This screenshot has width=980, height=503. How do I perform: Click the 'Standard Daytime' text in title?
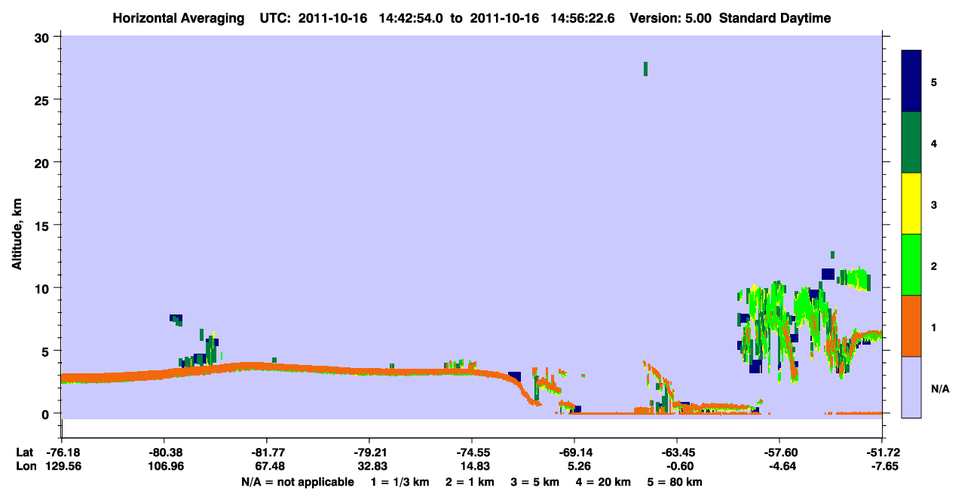[775, 18]
